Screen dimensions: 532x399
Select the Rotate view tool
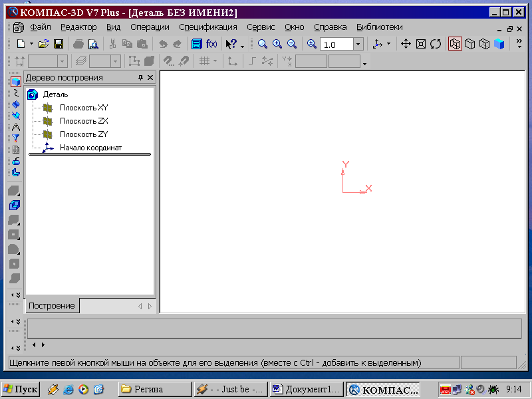click(x=436, y=44)
